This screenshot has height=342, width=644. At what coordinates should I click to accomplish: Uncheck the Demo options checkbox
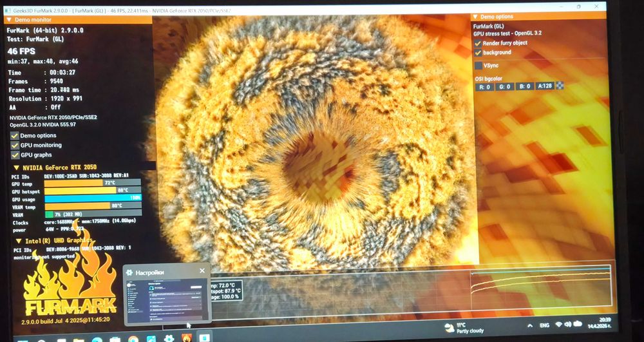(x=14, y=135)
